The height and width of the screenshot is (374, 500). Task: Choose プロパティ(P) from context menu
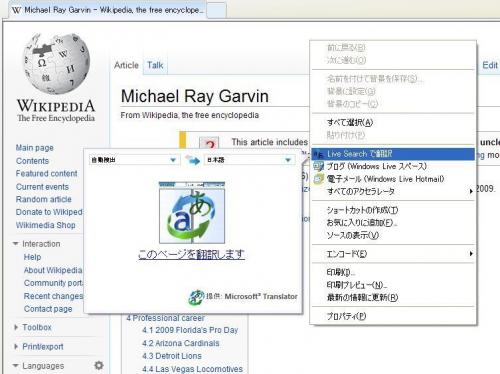[x=393, y=316]
